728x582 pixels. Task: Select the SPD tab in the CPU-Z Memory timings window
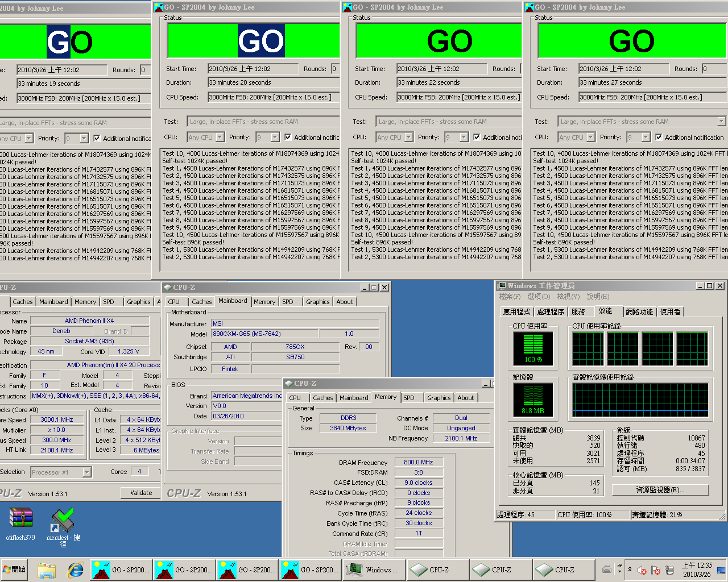tap(409, 398)
